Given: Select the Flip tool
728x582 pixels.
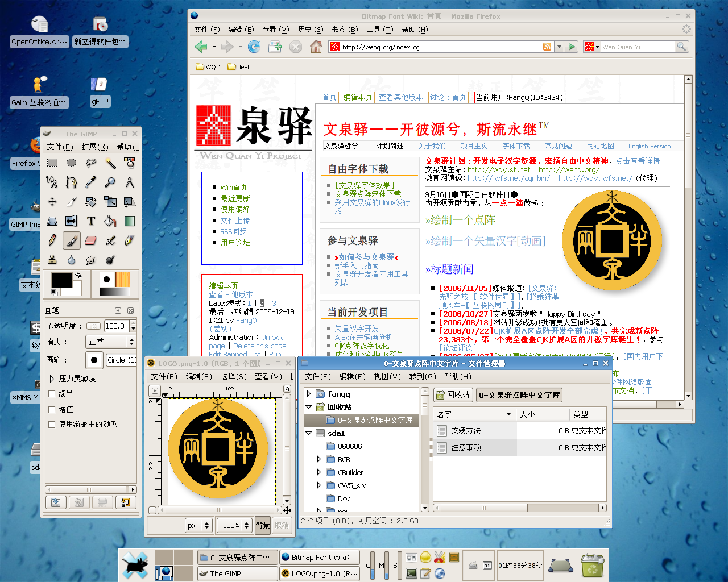Looking at the screenshot, I should [x=72, y=221].
